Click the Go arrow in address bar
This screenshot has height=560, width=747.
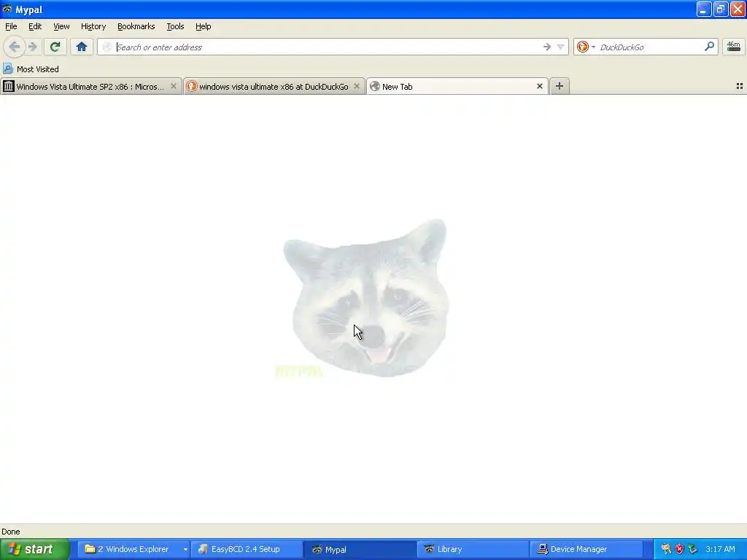click(547, 47)
